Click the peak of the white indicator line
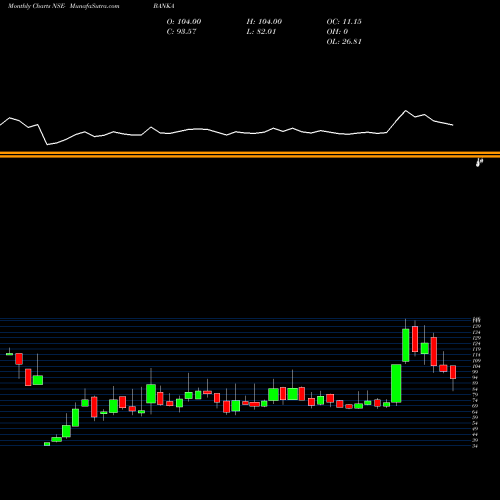The width and height of the screenshot is (500, 500). point(406,111)
